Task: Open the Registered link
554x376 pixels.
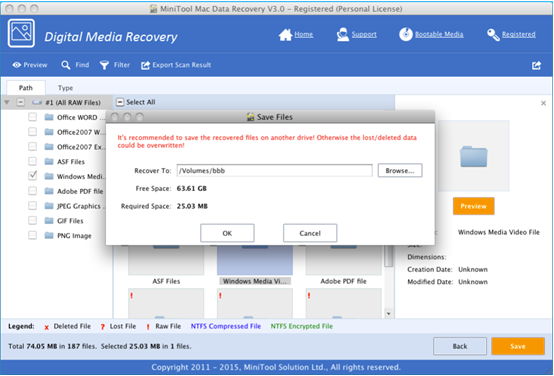Action: pos(519,34)
